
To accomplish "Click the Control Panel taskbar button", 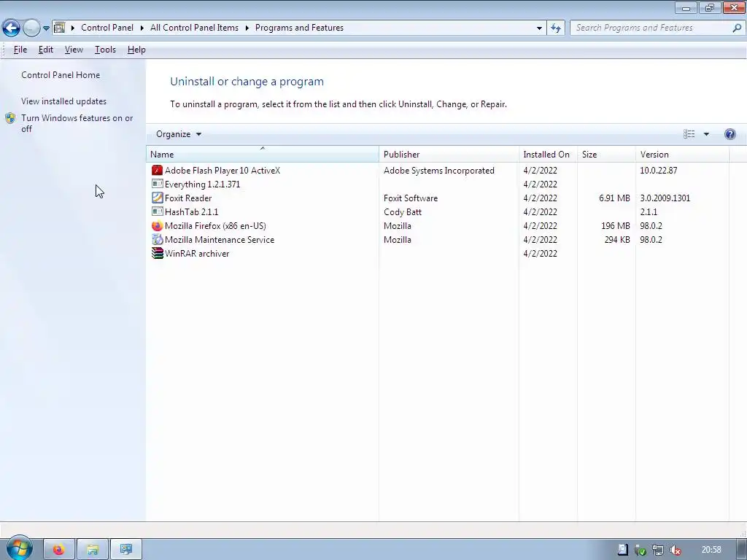I will pos(125,550).
